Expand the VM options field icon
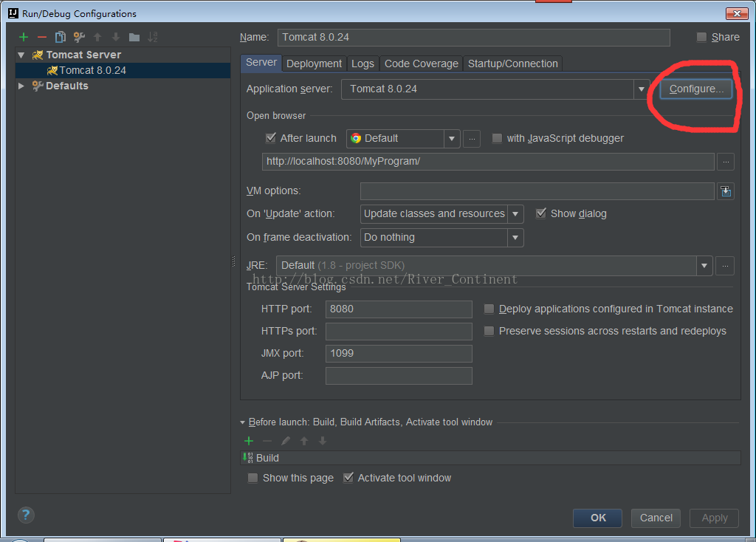This screenshot has width=756, height=542. 726,191
